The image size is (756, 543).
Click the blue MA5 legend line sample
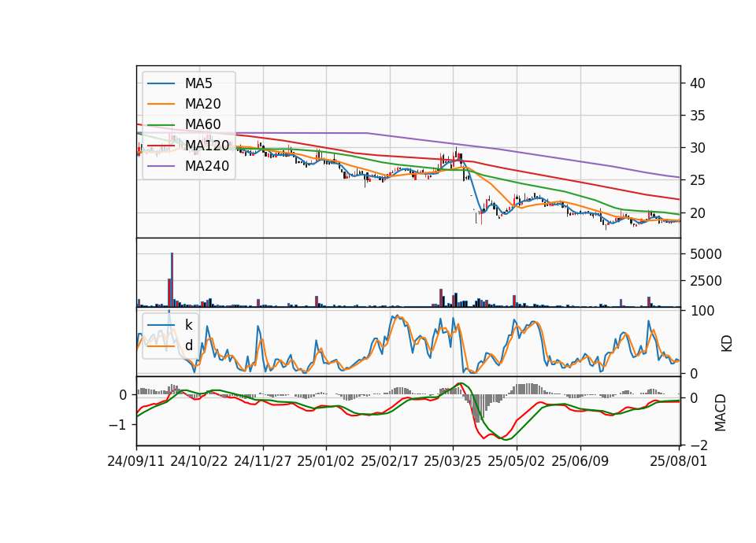coord(161,83)
